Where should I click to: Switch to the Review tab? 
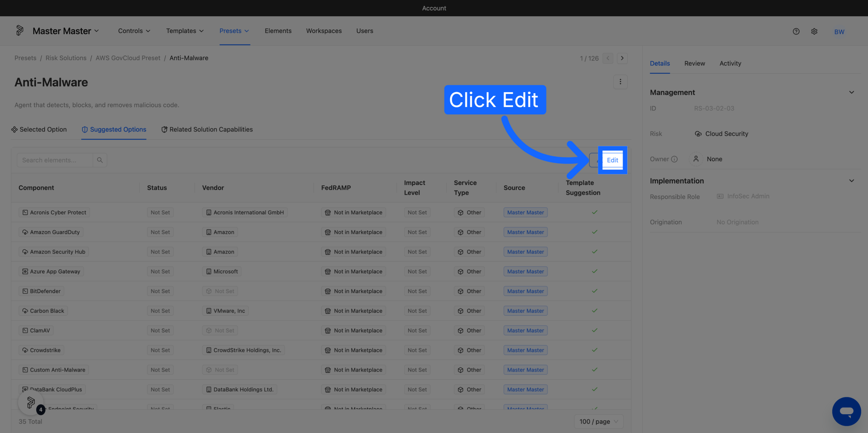point(694,63)
